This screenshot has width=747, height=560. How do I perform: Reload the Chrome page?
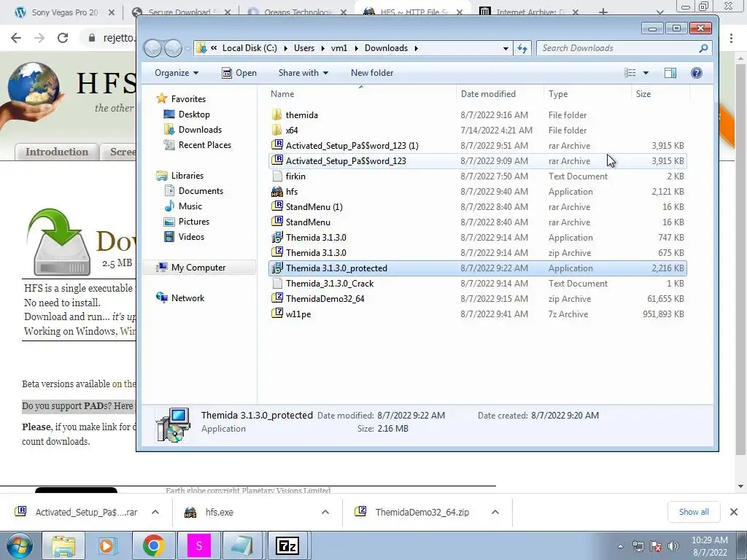click(x=63, y=38)
